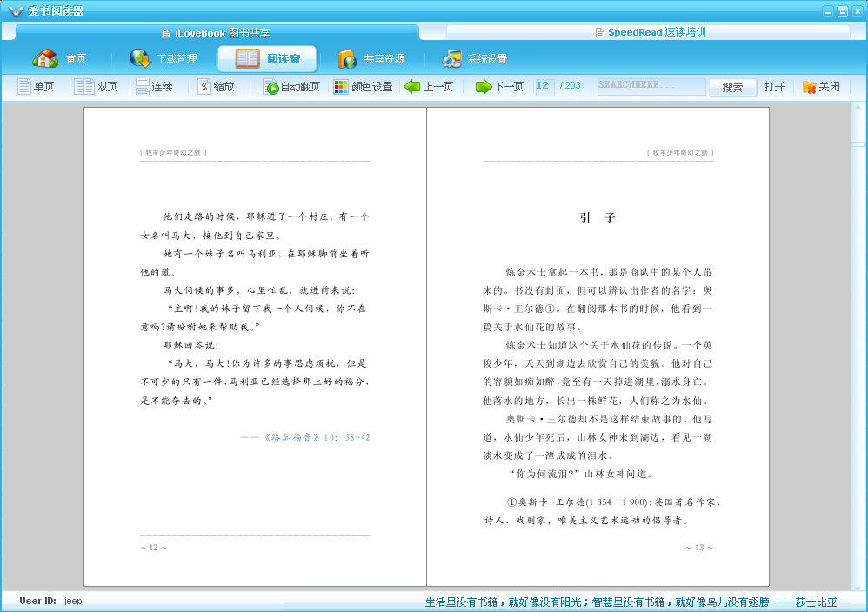Image resolution: width=868 pixels, height=612 pixels.
Task: Open the 首页 home section
Action: (x=60, y=58)
